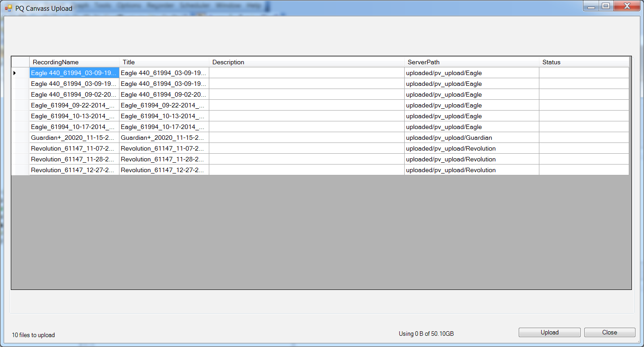Click the 'Using 0 B of 50.10GB' storage indicator
Viewport: 644px width, 347px height.
425,334
